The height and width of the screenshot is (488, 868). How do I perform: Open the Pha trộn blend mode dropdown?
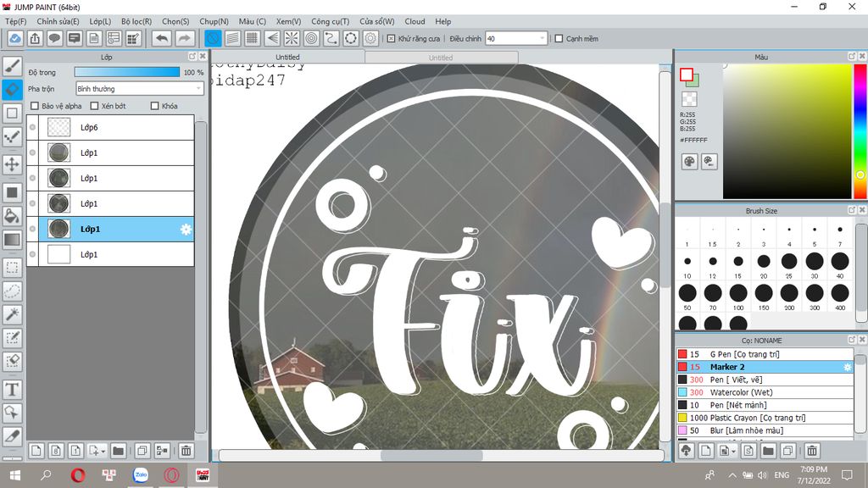click(x=140, y=88)
